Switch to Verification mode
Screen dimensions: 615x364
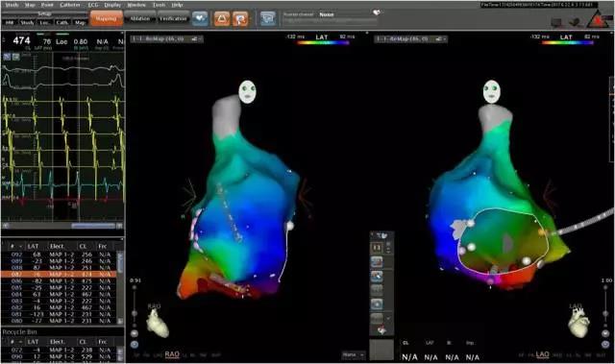pos(173,18)
